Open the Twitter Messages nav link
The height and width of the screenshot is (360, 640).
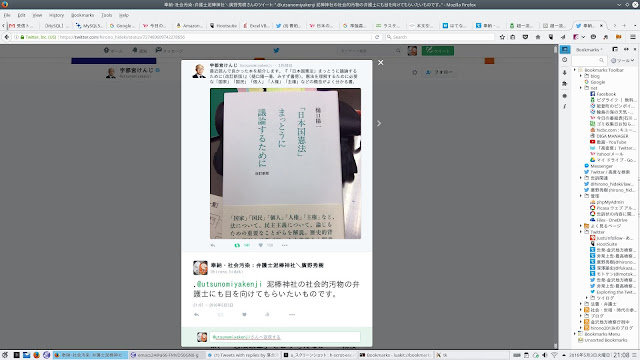tap(169, 51)
